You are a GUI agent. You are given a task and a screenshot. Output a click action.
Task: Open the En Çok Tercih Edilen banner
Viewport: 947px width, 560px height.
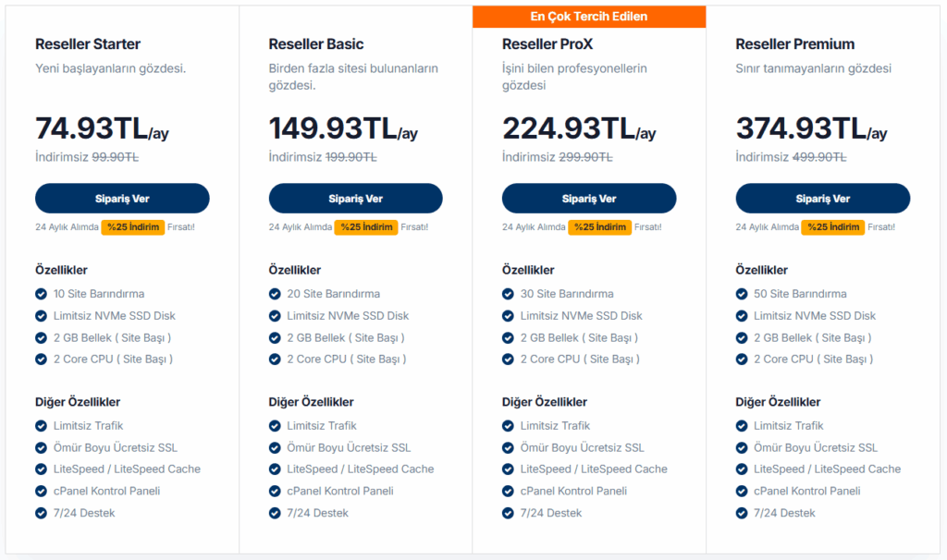click(x=588, y=16)
